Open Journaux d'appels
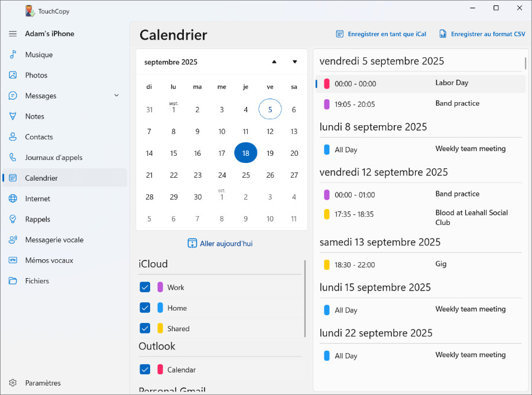 tap(54, 157)
